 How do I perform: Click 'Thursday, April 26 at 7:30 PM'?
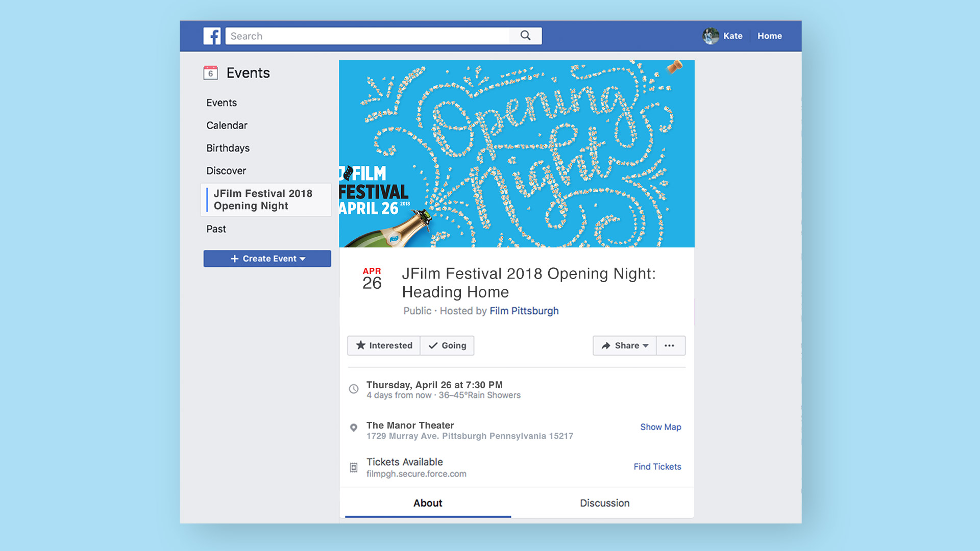coord(434,385)
